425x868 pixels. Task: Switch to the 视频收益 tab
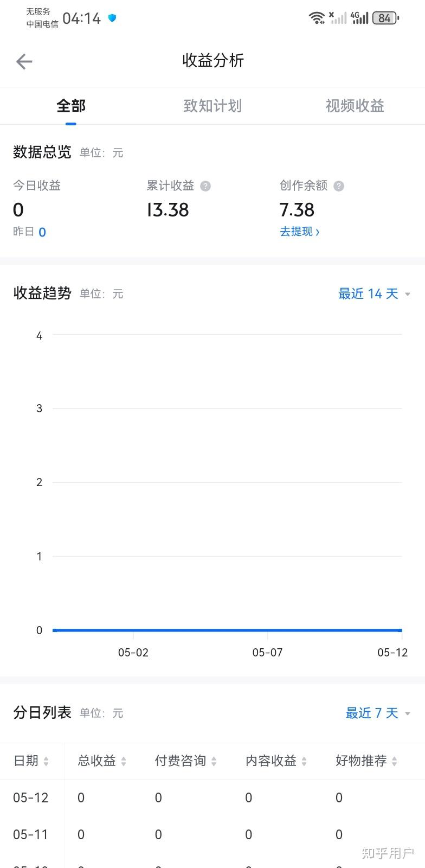click(x=355, y=106)
